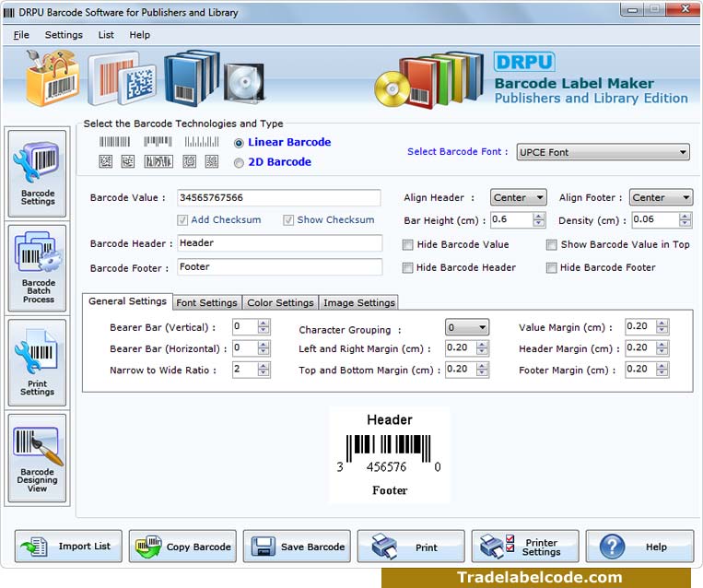The height and width of the screenshot is (588, 703).
Task: Click the shopping bag barcode banner icon
Action: pos(53,78)
